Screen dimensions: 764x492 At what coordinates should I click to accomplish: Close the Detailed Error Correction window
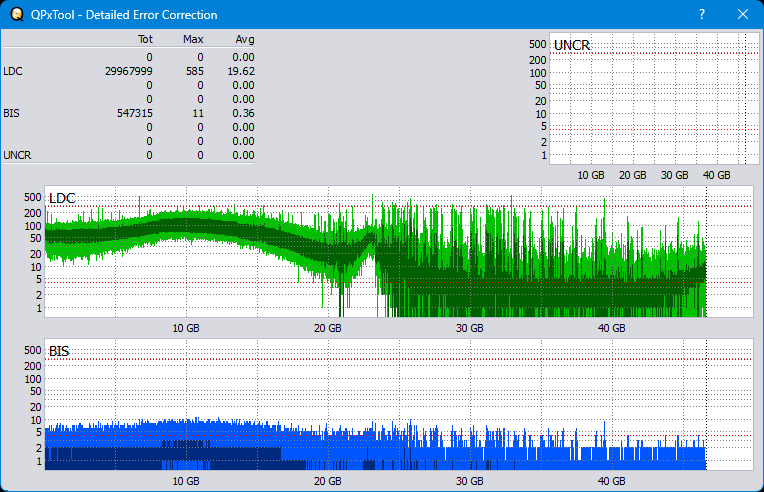click(x=742, y=15)
